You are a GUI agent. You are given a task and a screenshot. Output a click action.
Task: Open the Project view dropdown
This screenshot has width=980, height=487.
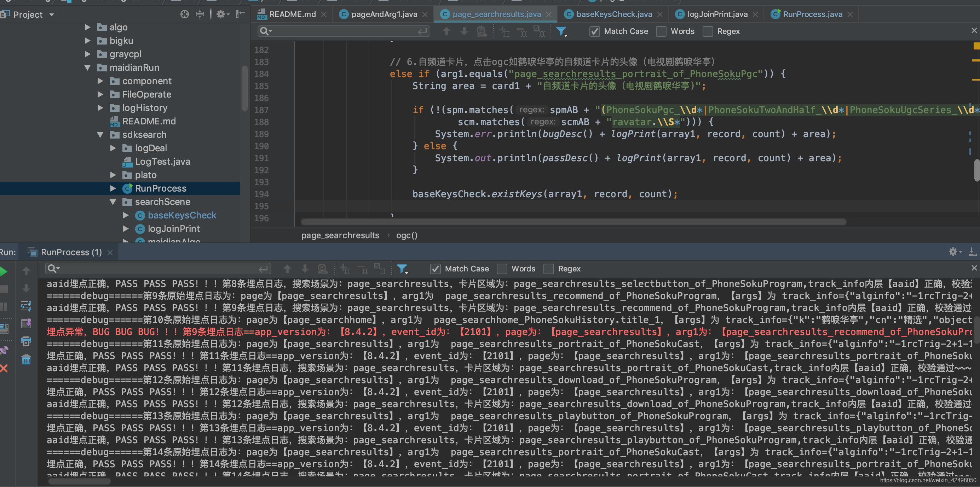(52, 15)
